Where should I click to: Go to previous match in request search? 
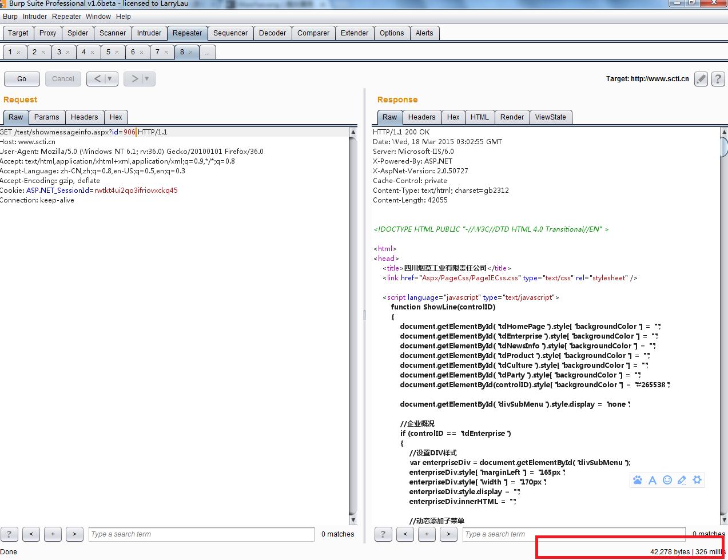[x=31, y=534]
